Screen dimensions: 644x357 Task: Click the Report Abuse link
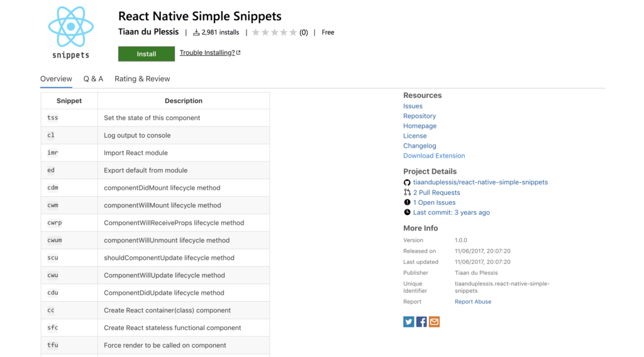coord(473,302)
